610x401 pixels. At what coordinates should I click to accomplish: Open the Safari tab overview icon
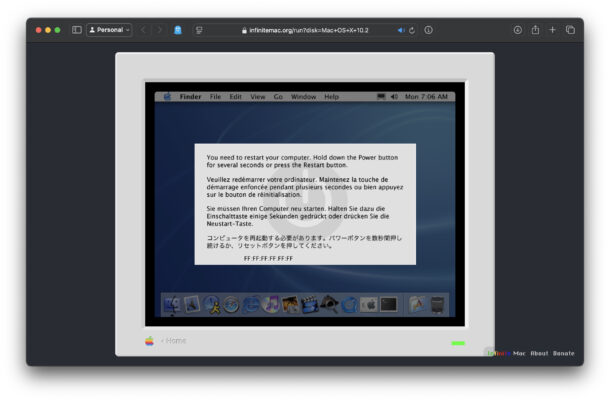[x=570, y=30]
